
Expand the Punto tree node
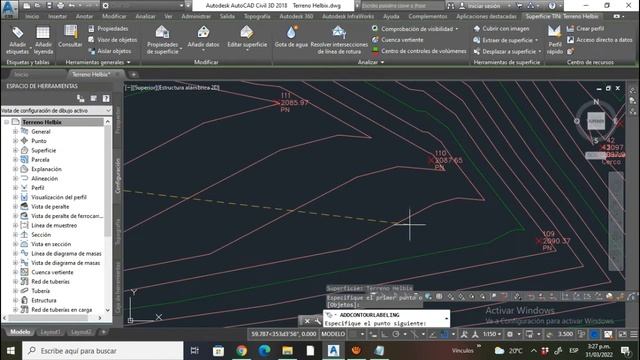tap(15, 141)
